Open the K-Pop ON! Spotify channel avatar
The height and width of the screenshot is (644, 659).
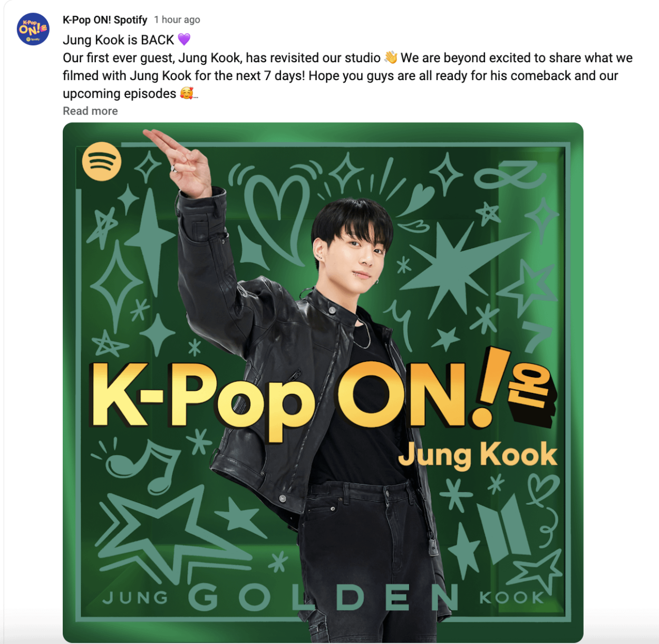pyautogui.click(x=33, y=29)
